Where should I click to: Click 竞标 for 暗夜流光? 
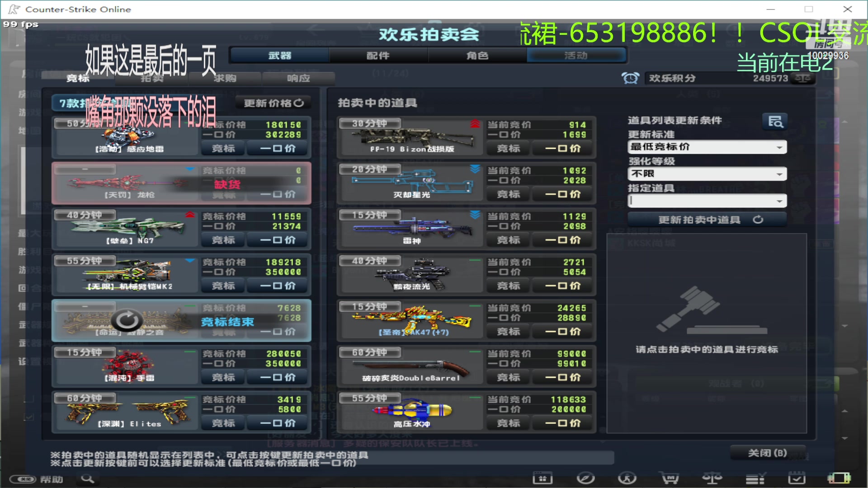coord(508,286)
